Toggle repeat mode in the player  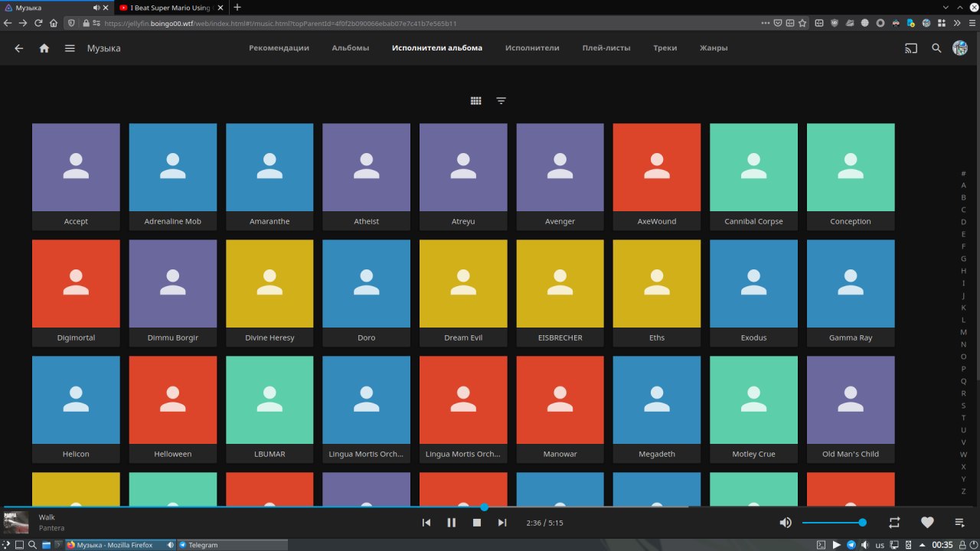coord(894,523)
